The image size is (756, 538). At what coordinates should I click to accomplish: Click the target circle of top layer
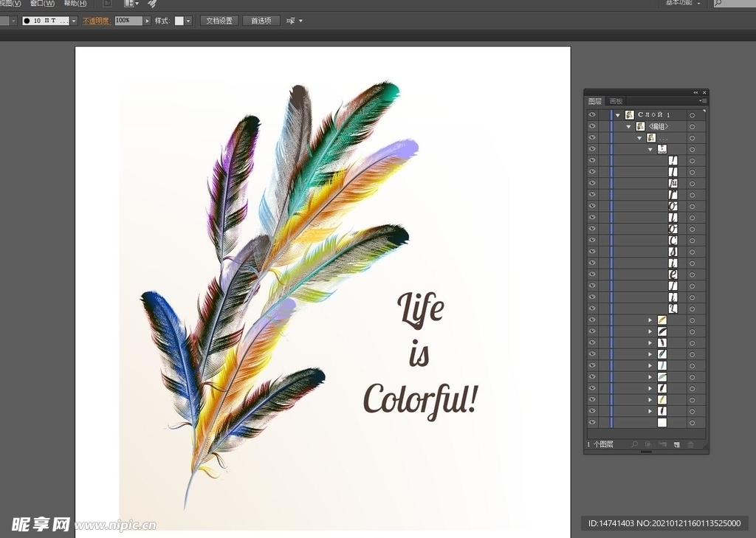point(693,115)
